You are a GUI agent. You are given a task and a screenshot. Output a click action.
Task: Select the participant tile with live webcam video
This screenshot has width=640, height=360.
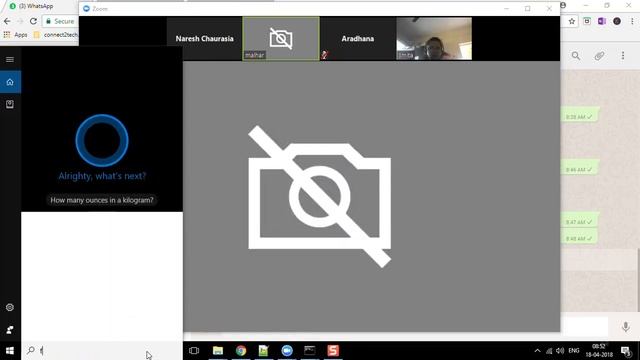(x=434, y=38)
